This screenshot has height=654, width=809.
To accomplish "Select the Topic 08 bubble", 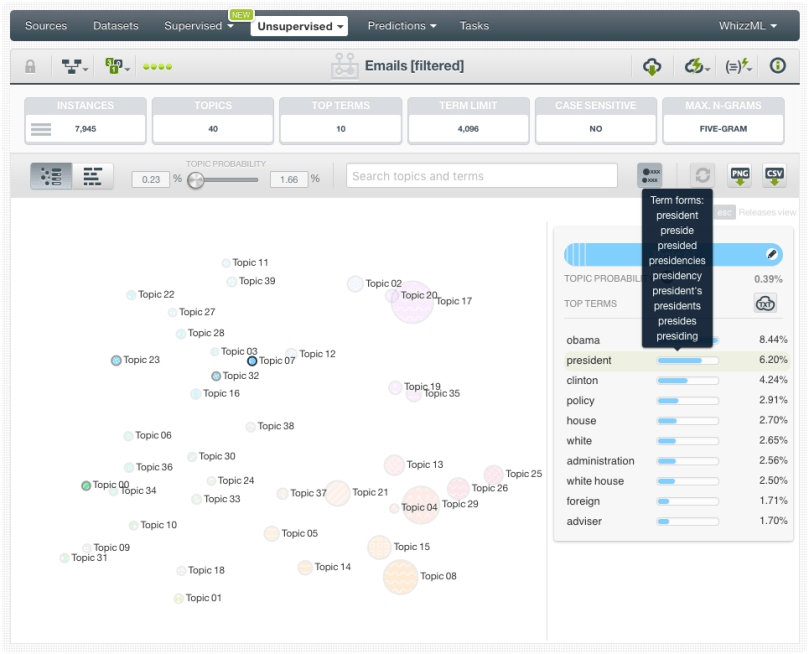I will [x=400, y=577].
